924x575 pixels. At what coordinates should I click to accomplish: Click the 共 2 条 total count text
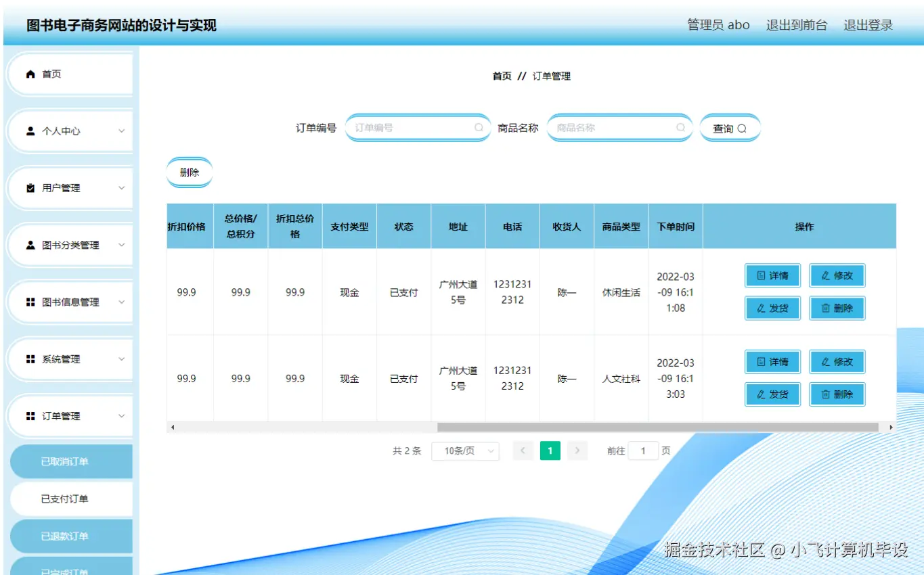(x=407, y=451)
